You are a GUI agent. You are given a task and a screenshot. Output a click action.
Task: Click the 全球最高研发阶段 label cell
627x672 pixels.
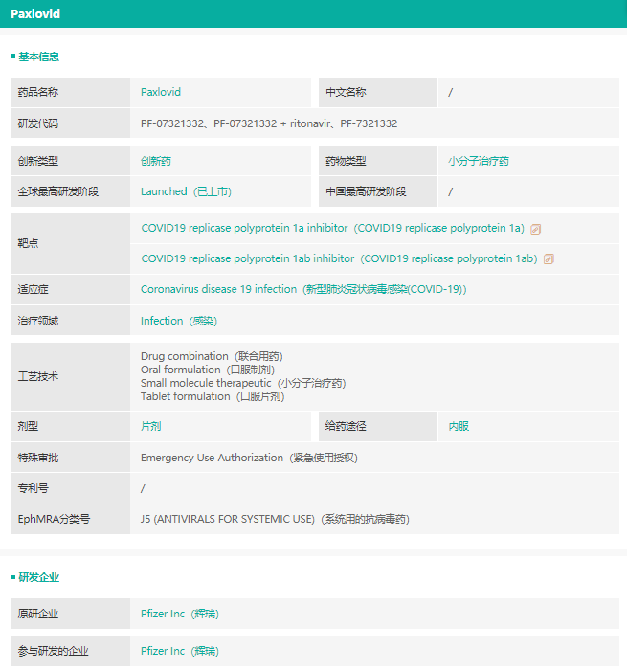[x=70, y=191]
